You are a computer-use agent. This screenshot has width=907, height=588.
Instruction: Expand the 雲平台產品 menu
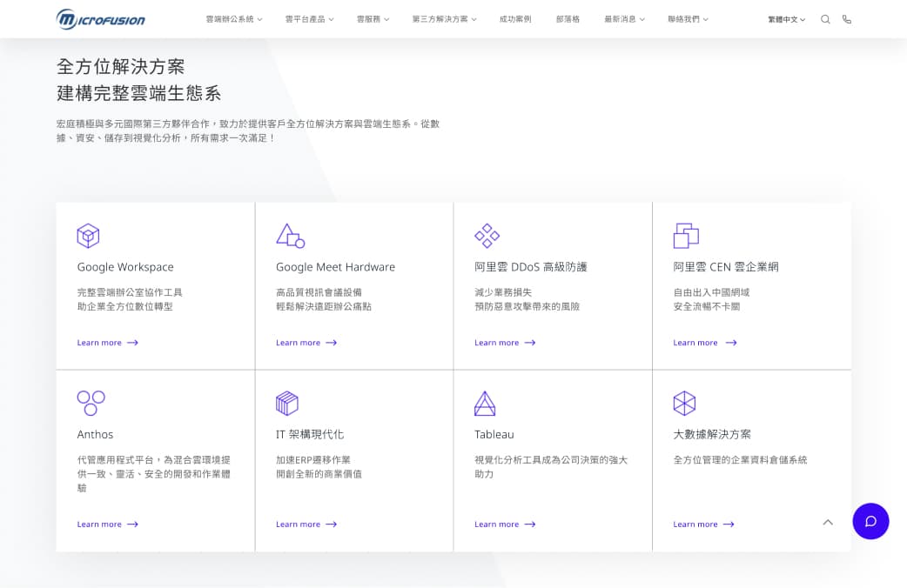[310, 19]
